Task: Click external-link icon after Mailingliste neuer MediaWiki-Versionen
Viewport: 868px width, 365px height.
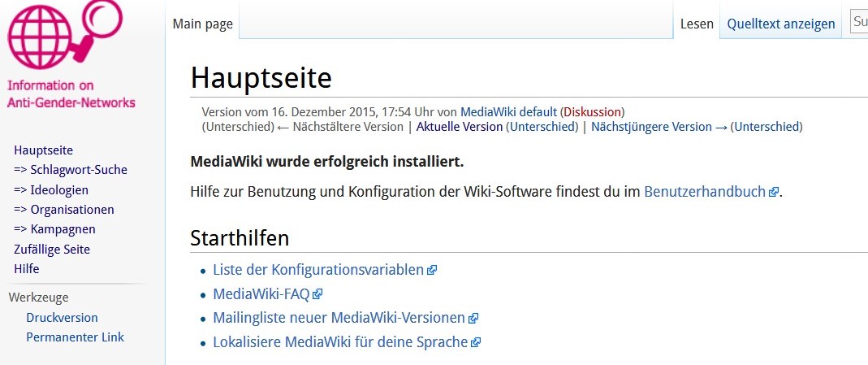Action: [x=473, y=319]
